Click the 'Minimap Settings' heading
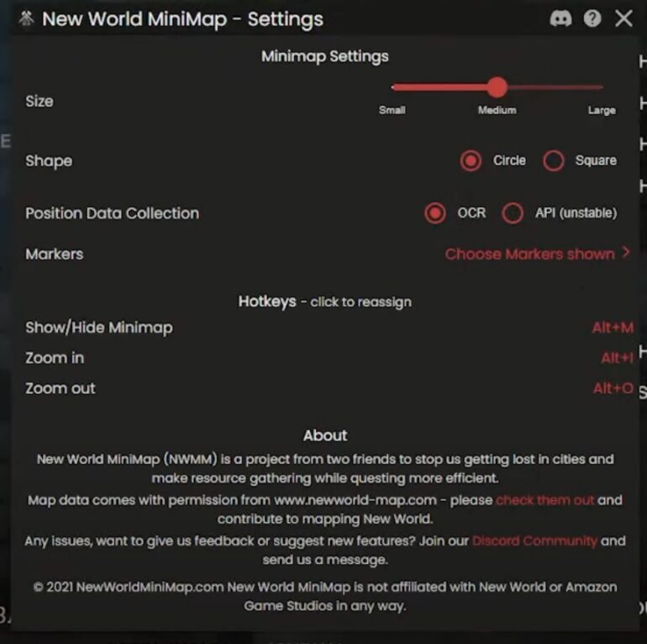 (324, 56)
